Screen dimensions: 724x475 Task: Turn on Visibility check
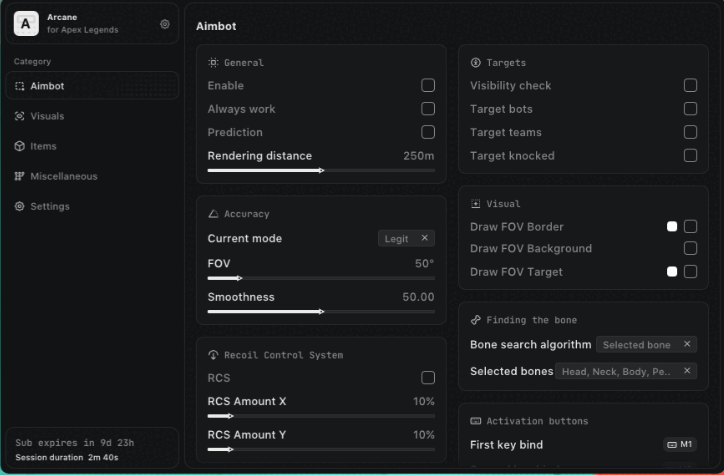690,85
